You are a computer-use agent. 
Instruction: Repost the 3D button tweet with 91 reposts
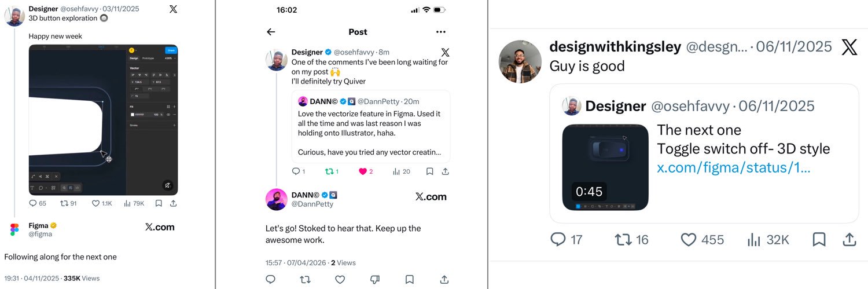point(68,203)
